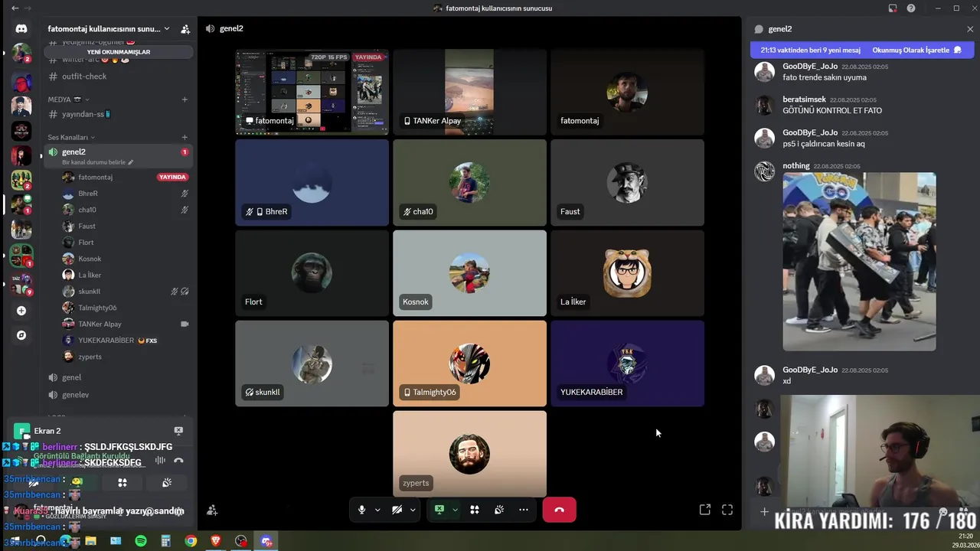The width and height of the screenshot is (980, 551).
Task: Add attachment with chat plus icon
Action: (764, 511)
